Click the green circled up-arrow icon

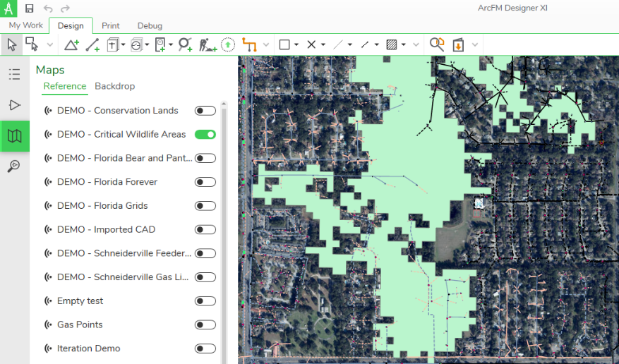coord(227,44)
